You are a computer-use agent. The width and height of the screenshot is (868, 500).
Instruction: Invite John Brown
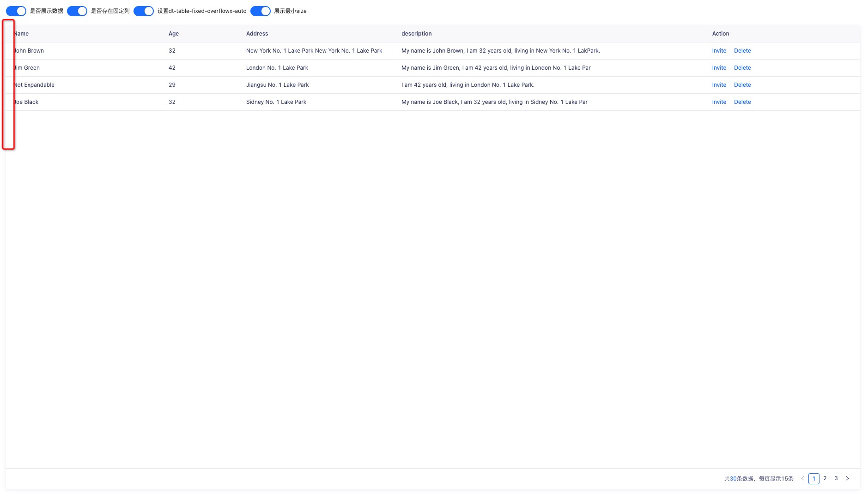pyautogui.click(x=719, y=51)
